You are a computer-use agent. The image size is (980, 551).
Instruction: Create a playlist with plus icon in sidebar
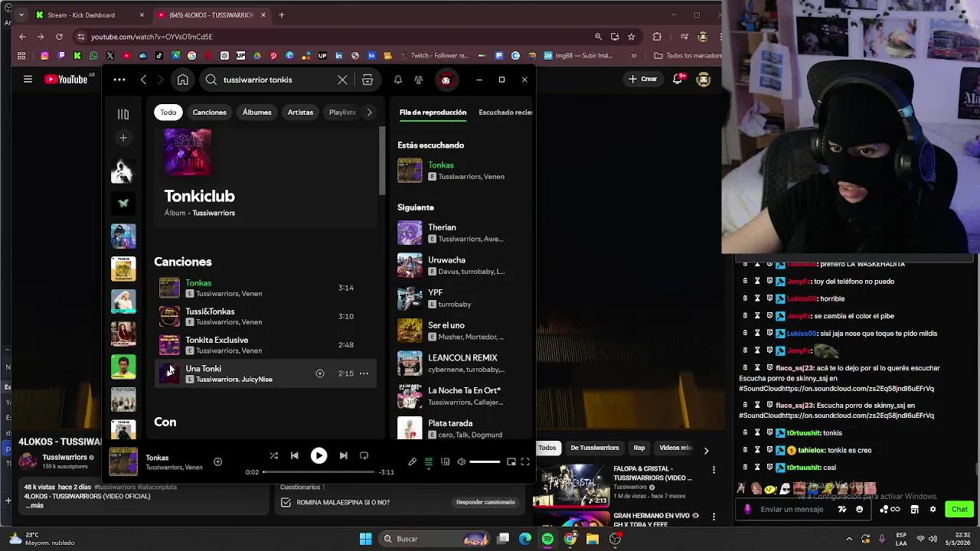pos(123,138)
